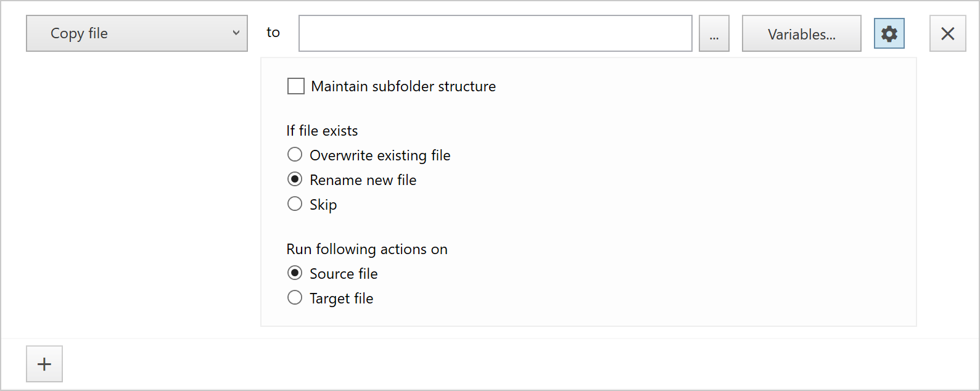Select the Skip radio option
The width and height of the screenshot is (980, 391).
coord(295,204)
